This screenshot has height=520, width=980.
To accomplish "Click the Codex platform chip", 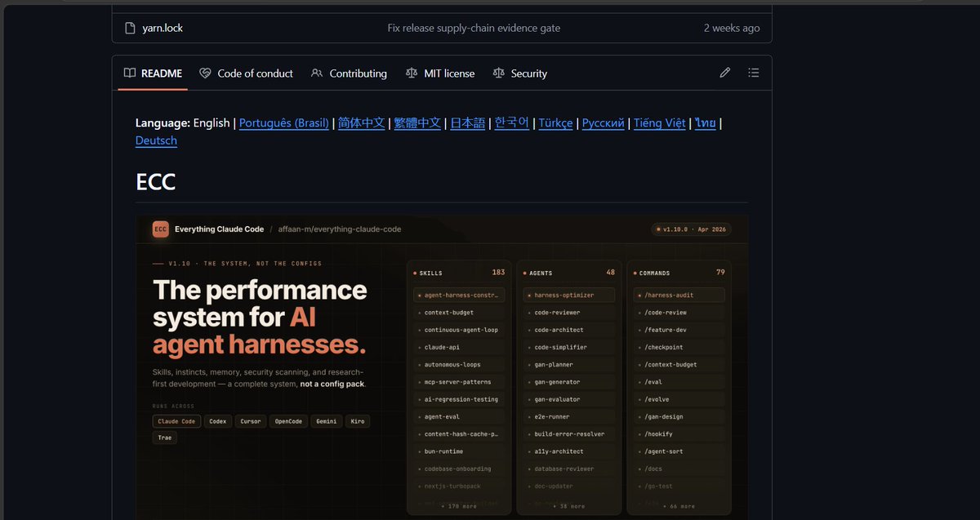I will [x=218, y=421].
